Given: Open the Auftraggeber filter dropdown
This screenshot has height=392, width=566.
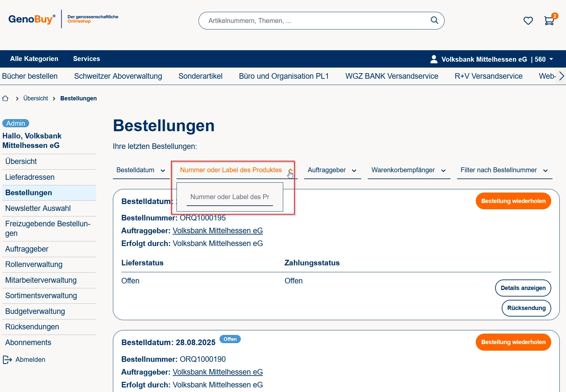Looking at the screenshot, I should pos(332,170).
